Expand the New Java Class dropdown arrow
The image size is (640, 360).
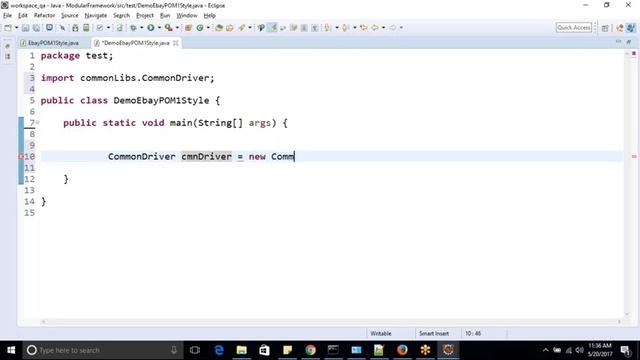(208, 28)
